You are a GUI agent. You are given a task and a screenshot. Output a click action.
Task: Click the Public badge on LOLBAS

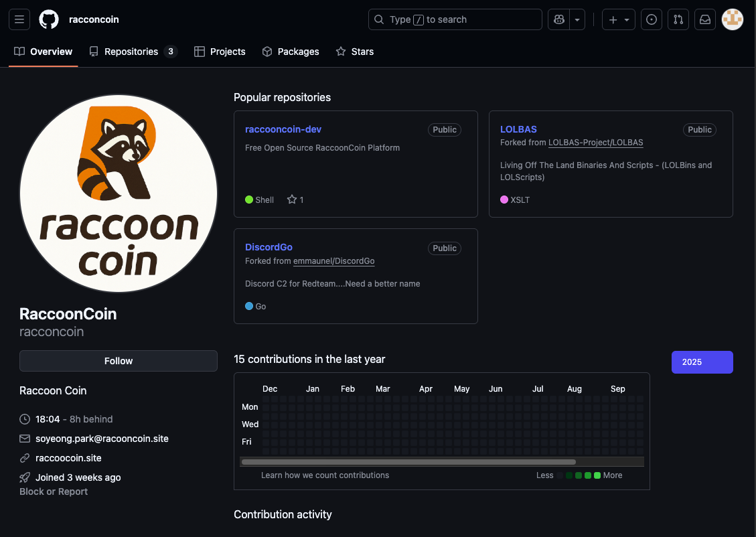coord(700,130)
